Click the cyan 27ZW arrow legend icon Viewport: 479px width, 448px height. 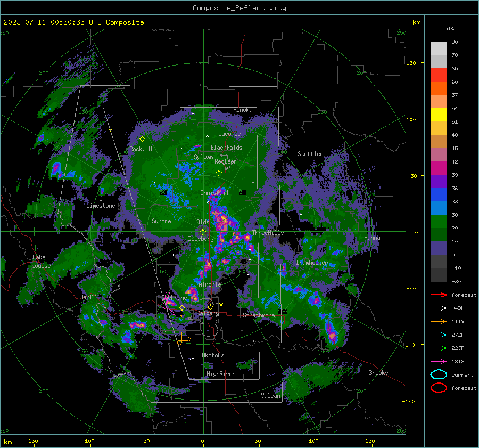tap(439, 335)
